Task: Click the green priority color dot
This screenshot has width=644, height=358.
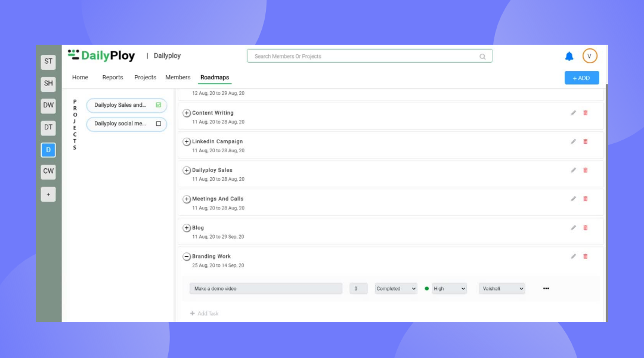Action: click(x=427, y=289)
